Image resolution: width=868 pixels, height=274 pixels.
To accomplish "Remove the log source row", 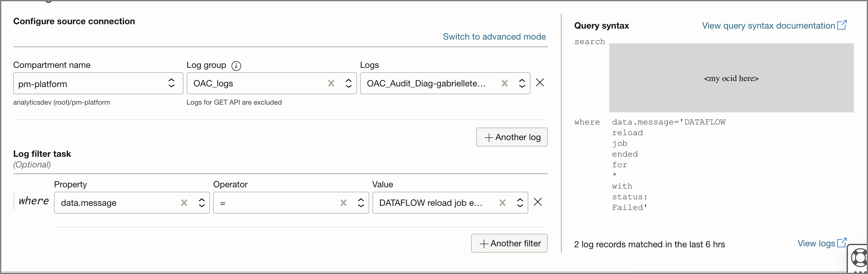I will click(x=540, y=83).
